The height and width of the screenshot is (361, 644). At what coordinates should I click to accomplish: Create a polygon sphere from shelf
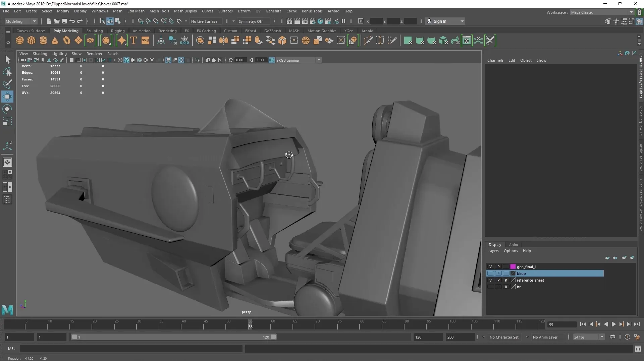point(20,41)
